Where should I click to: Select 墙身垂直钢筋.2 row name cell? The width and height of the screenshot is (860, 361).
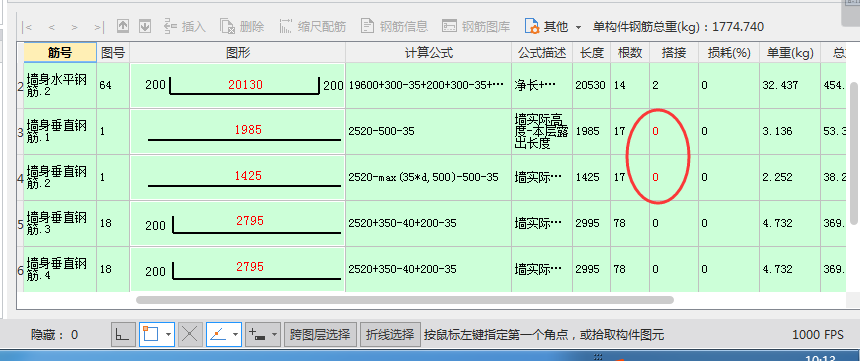[60, 177]
